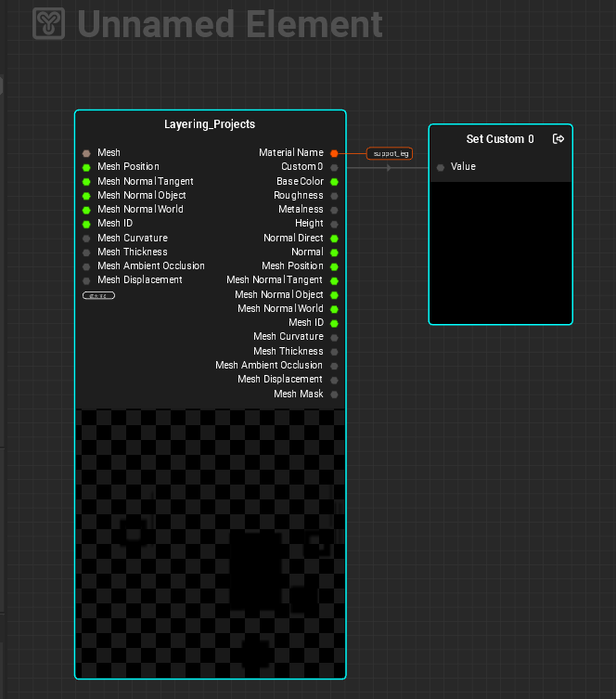Click the Layering_Projects checkerboard preview thumbnail
The width and height of the screenshot is (616, 699).
(x=210, y=543)
